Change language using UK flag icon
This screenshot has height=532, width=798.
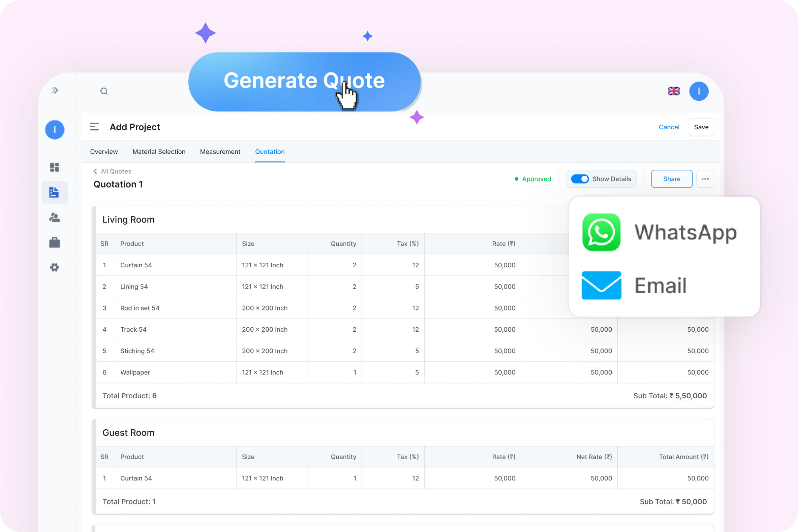point(674,91)
